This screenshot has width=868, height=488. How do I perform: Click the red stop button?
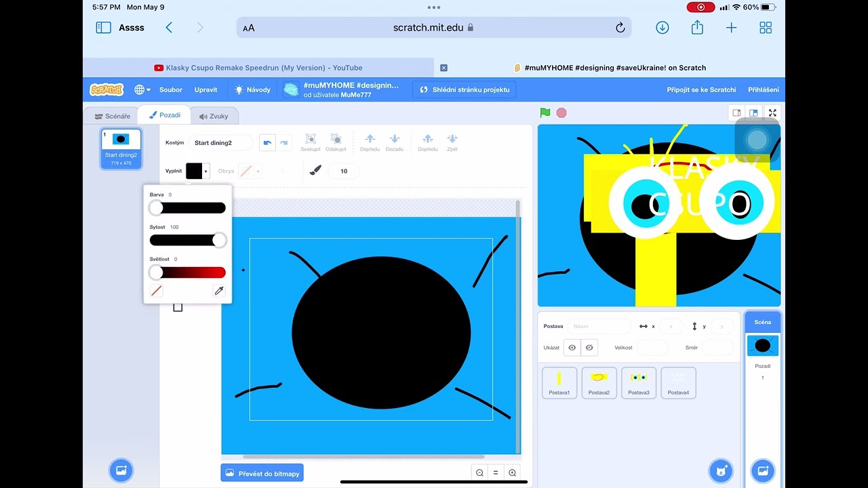561,113
